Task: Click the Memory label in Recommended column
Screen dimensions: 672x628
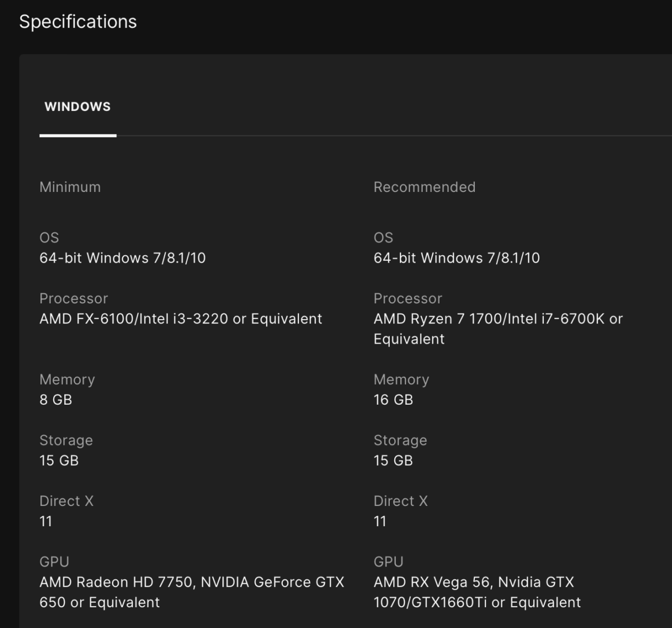Action: 401,379
